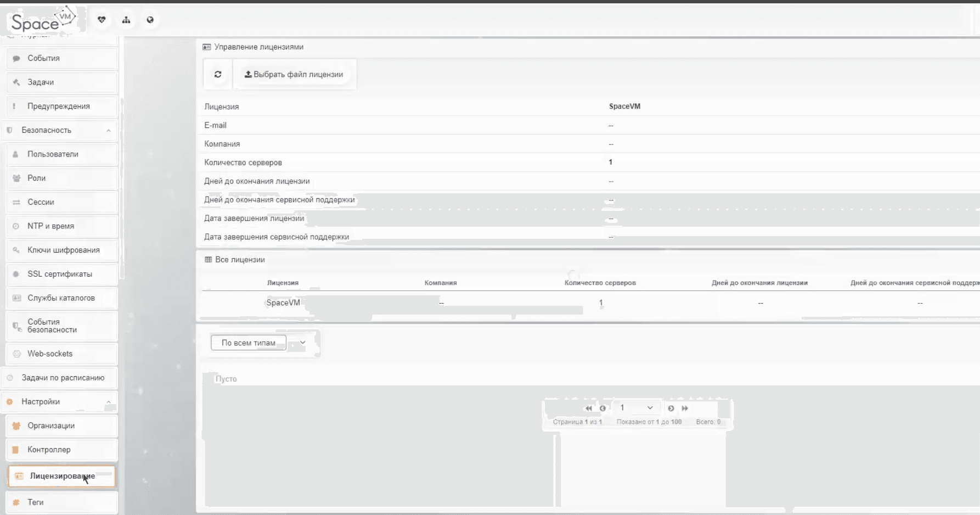Go to first page of pagination
This screenshot has width=980, height=515.
[x=588, y=408]
